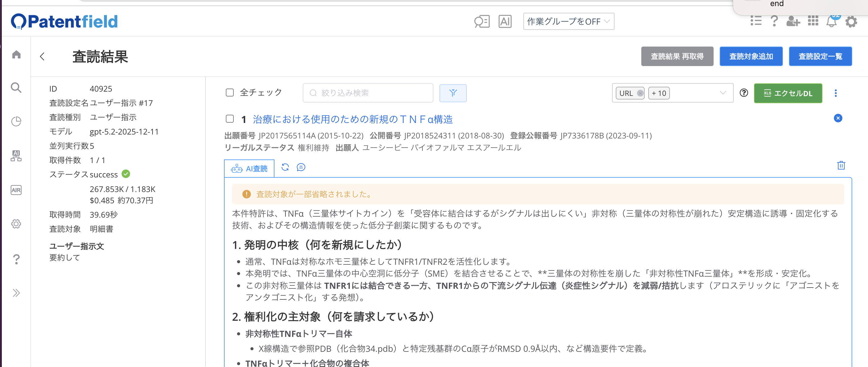The width and height of the screenshot is (868, 367).
Task: Expand the 作業グループをOFF dropdown
Action: point(568,22)
